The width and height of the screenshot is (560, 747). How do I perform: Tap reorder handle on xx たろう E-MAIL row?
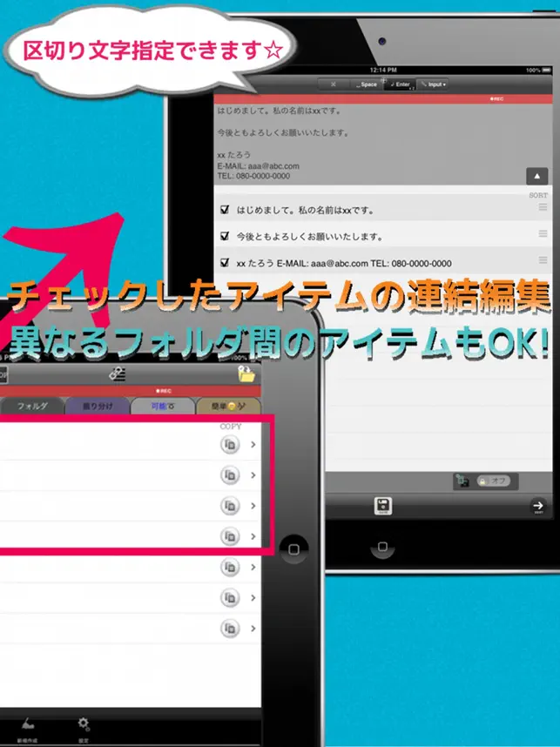543,260
